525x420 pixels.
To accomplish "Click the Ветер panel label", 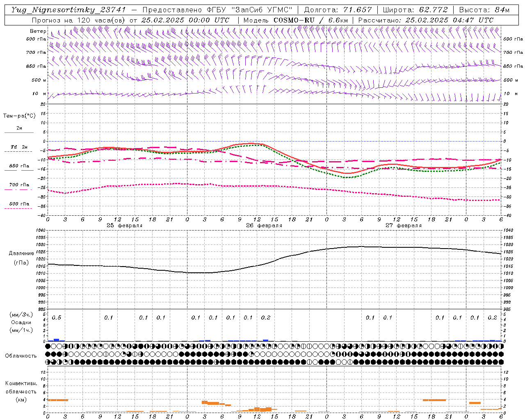I will (x=38, y=31).
